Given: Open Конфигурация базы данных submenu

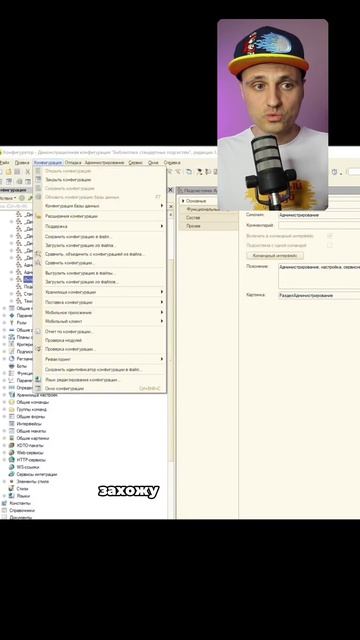Looking at the screenshot, I should pyautogui.click(x=100, y=206).
